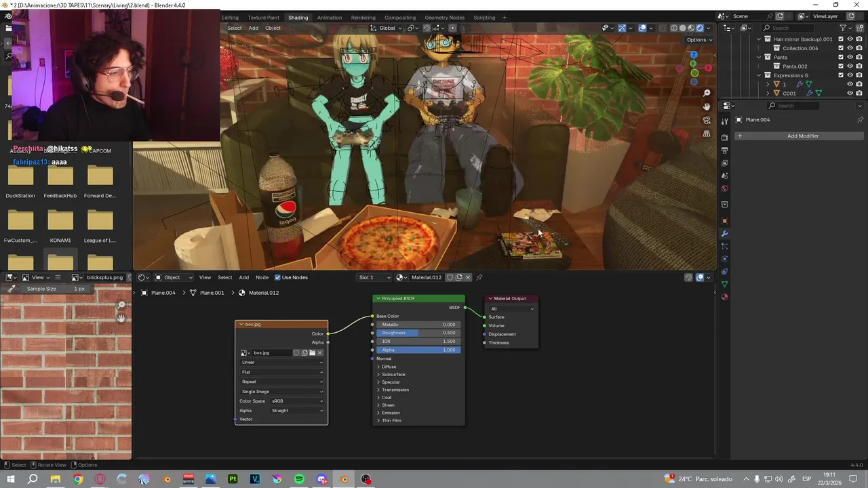Open outliner filter dropdown
The width and height of the screenshot is (868, 488).
tap(845, 28)
